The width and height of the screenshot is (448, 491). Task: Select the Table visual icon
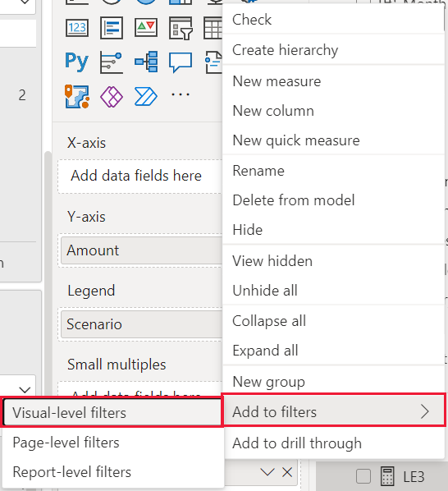pos(213,28)
